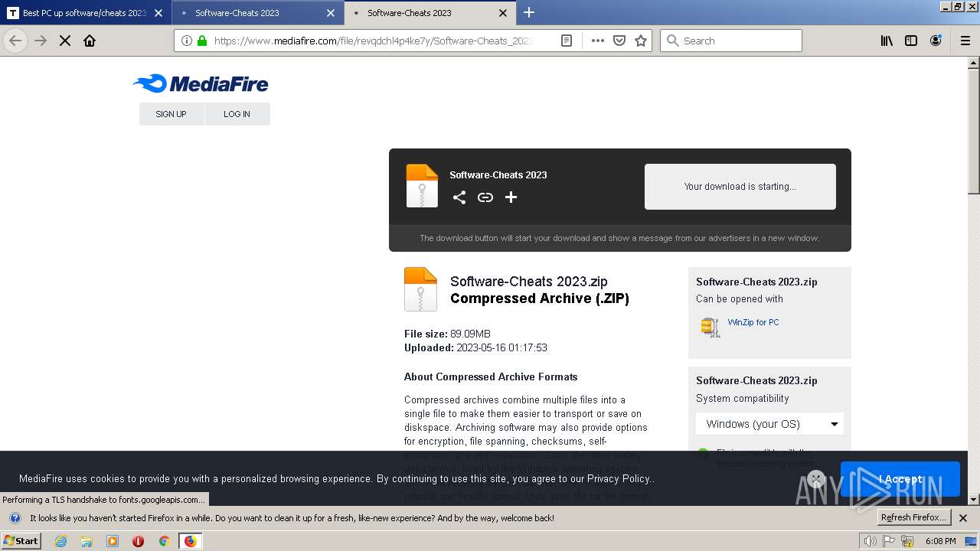
Task: Launch Internet Explorer from taskbar
Action: (x=60, y=541)
